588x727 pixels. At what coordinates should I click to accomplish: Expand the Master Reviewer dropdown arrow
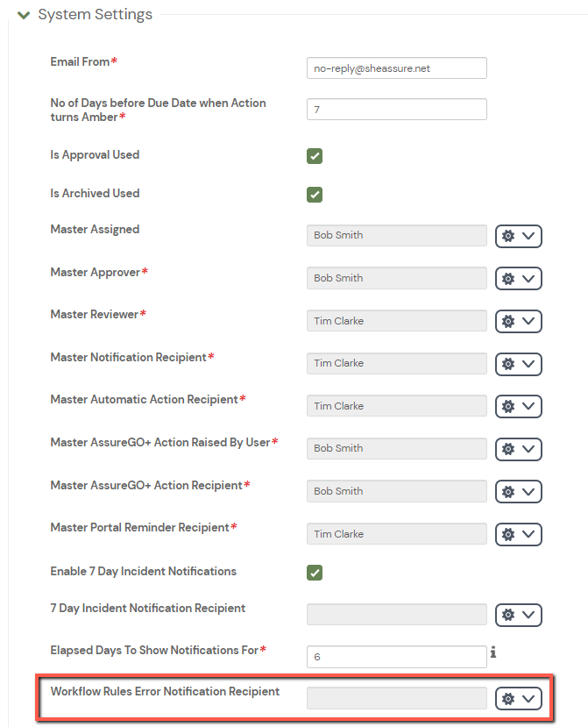(528, 321)
